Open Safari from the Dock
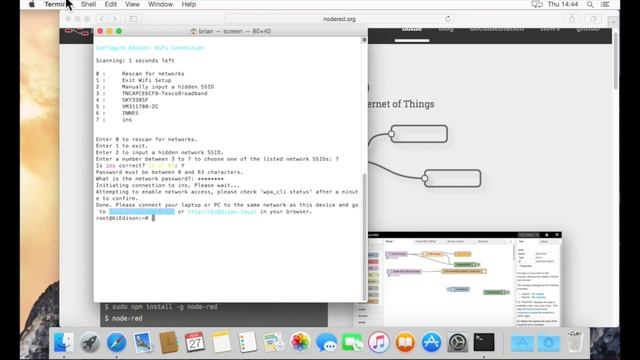 tap(116, 342)
